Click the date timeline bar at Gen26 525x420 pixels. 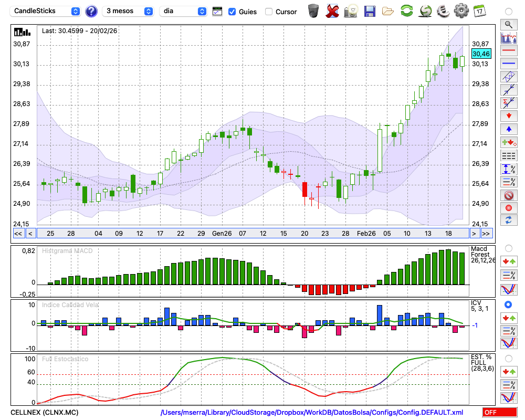tap(222, 233)
